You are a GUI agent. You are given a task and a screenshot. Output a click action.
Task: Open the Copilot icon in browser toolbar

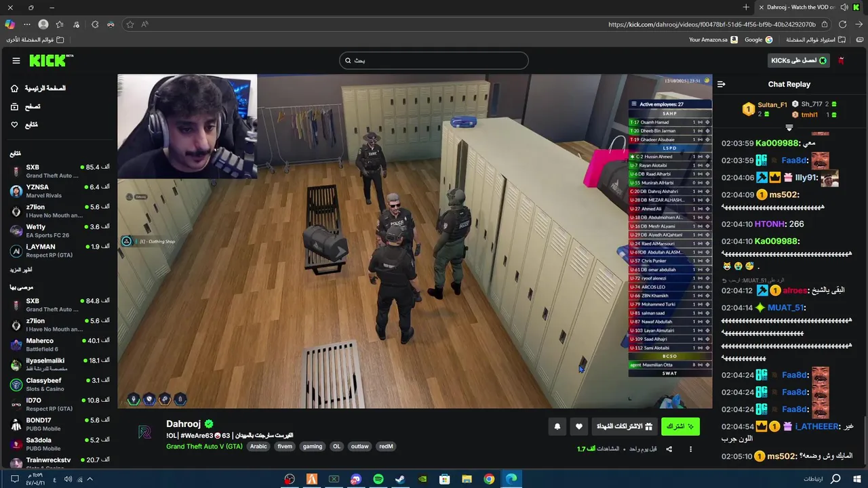point(9,24)
